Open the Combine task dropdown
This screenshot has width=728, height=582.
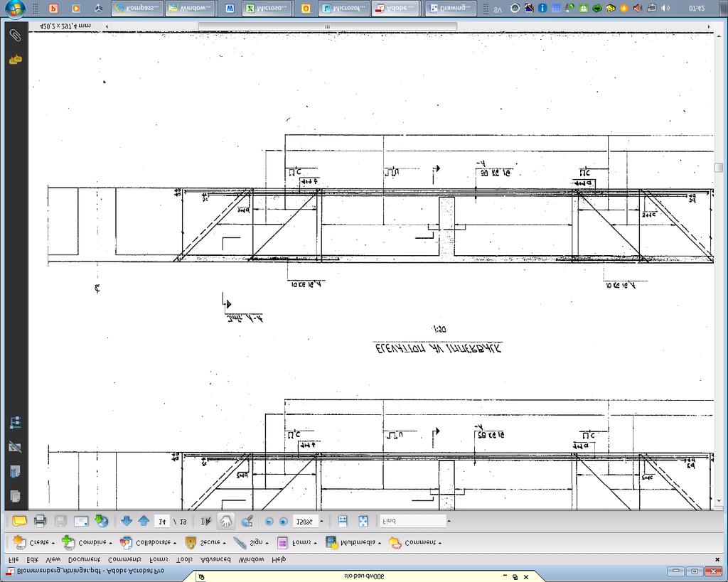point(87,542)
